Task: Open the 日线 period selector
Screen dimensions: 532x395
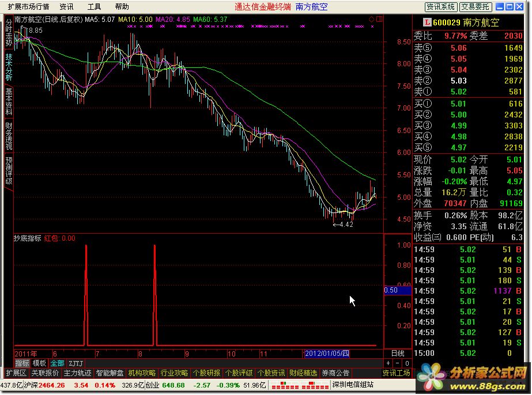Action: [398, 354]
